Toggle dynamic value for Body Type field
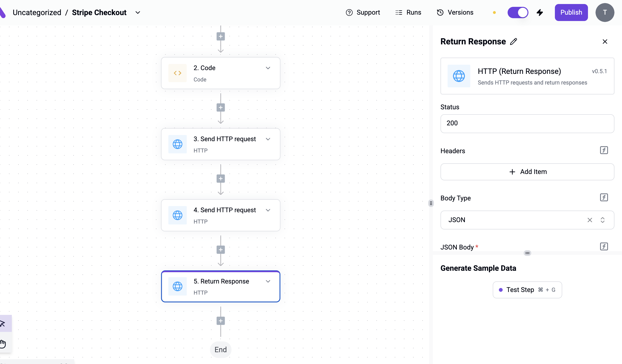622x364 pixels. 604,197
